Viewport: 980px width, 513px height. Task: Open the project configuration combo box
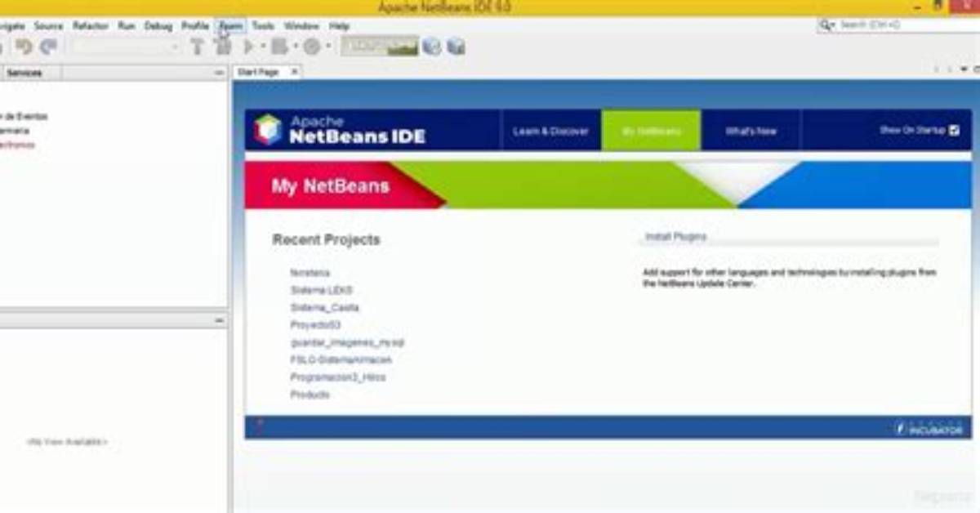click(125, 47)
